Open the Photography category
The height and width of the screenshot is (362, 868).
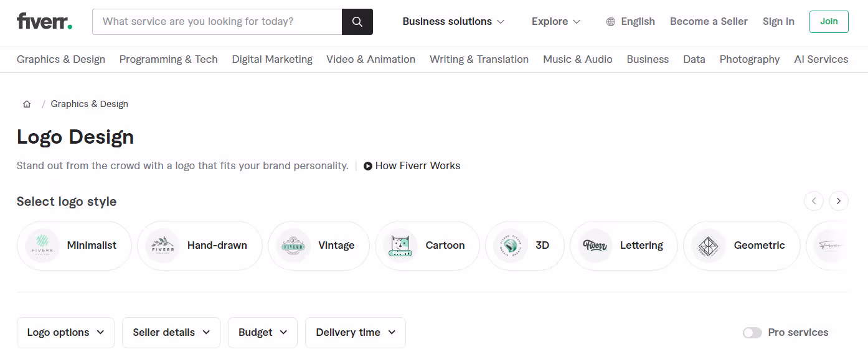[750, 60]
